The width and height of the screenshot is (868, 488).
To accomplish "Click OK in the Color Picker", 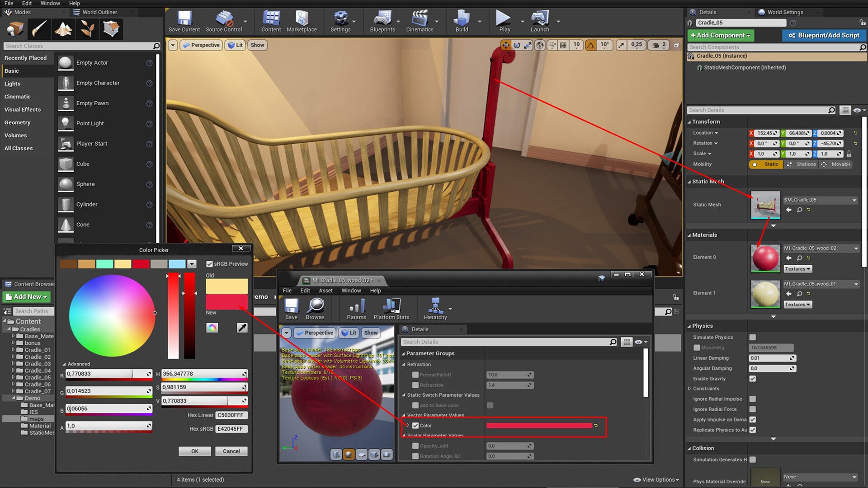I will [x=194, y=451].
